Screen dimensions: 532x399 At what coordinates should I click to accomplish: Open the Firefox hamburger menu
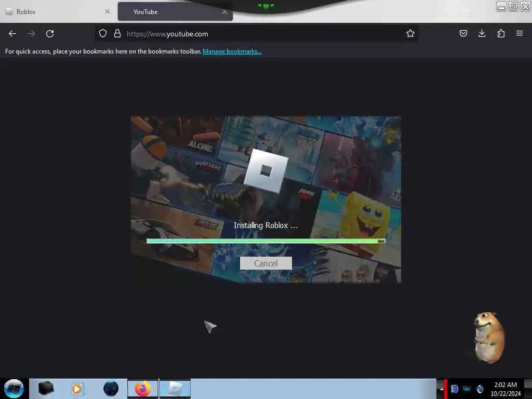(x=520, y=33)
